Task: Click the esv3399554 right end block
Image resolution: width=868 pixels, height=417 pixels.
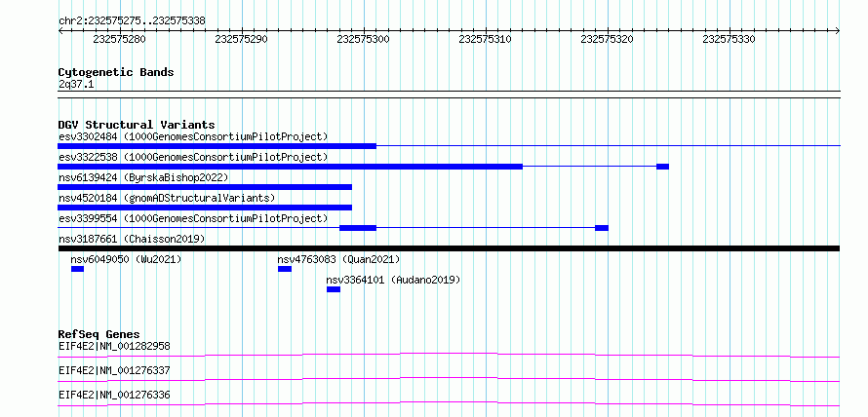Action: [x=602, y=228]
